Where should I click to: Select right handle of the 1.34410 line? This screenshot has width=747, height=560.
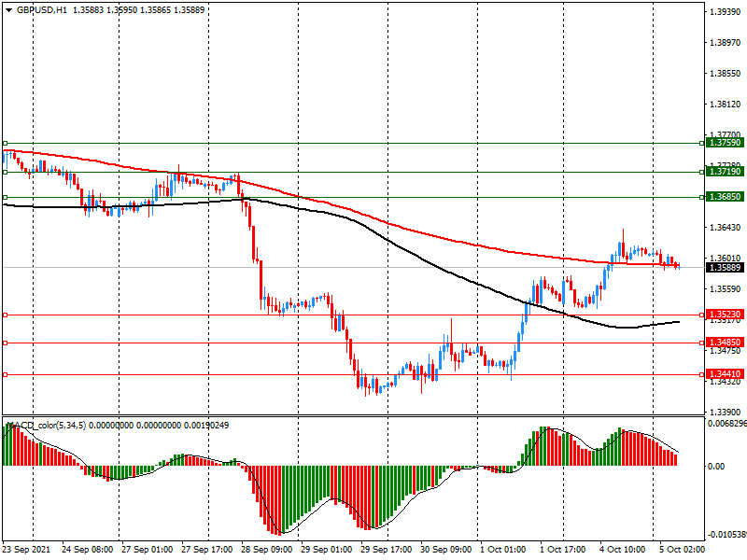702,375
